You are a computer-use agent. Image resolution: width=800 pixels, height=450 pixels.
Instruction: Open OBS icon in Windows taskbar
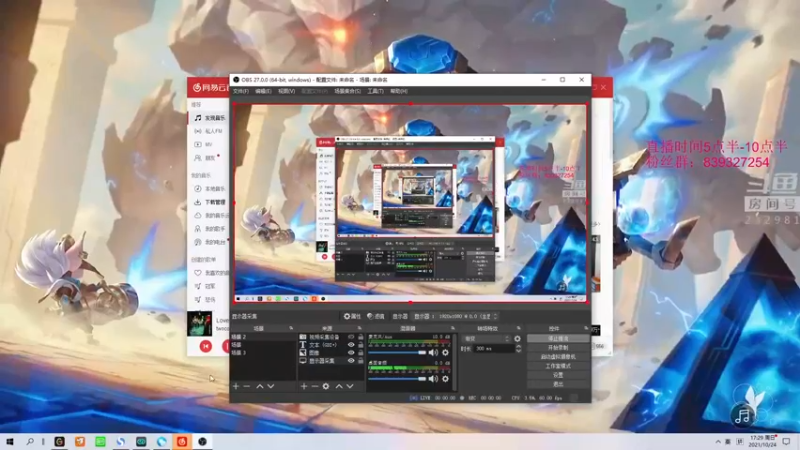(x=203, y=441)
